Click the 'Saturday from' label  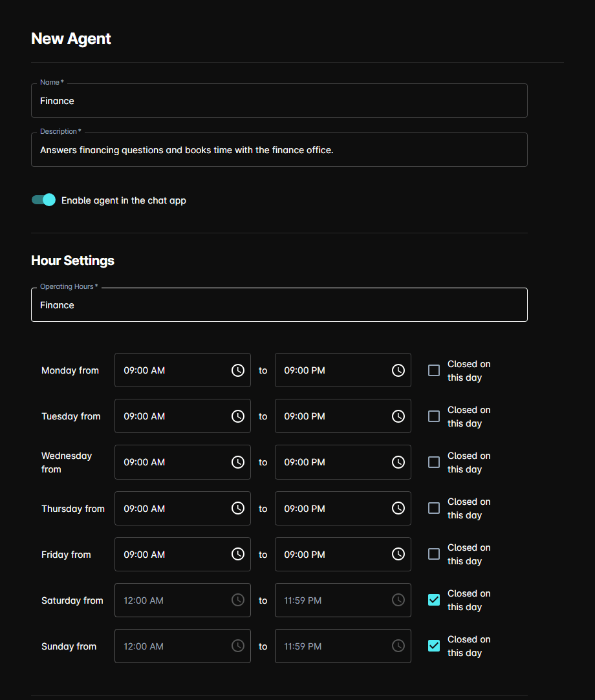click(72, 600)
